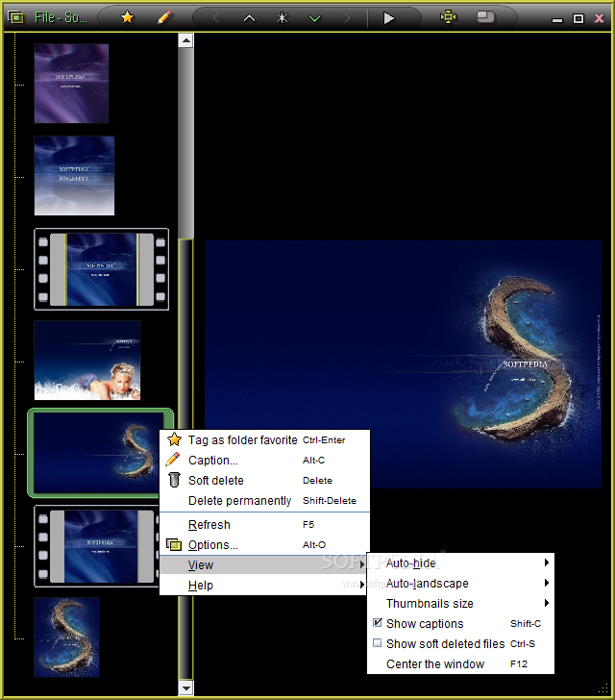The image size is (615, 700).
Task: Select Refresh in the context menu
Action: pyautogui.click(x=264, y=525)
